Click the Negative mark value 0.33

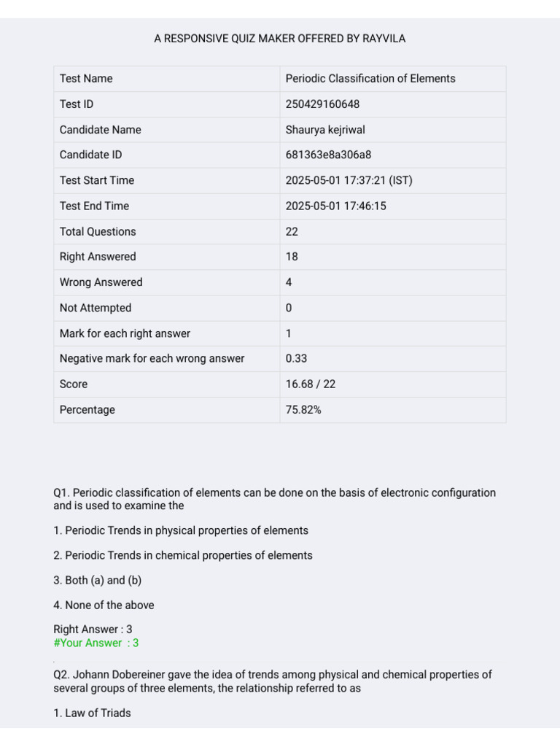pos(296,359)
